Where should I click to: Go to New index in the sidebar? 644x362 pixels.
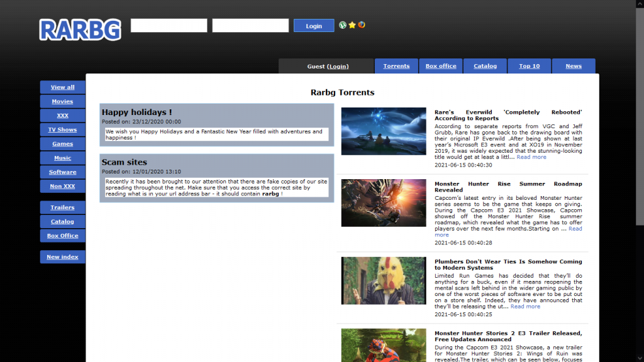(63, 257)
